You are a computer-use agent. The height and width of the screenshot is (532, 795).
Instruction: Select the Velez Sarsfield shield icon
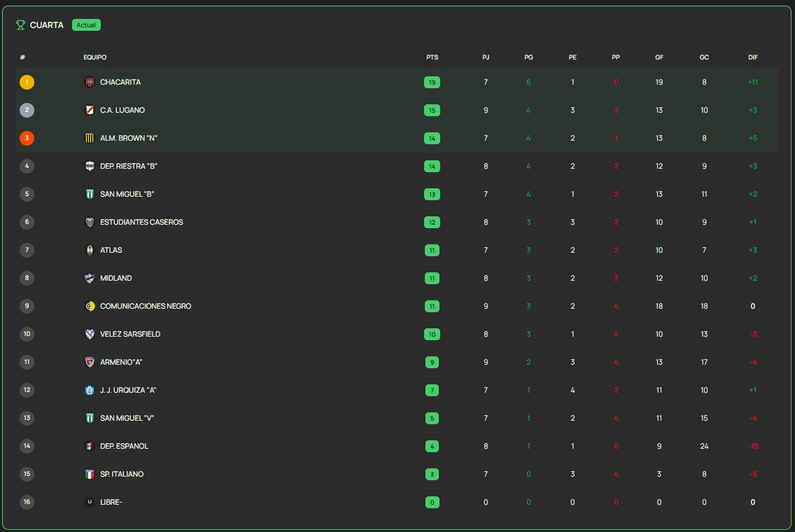[x=90, y=334]
